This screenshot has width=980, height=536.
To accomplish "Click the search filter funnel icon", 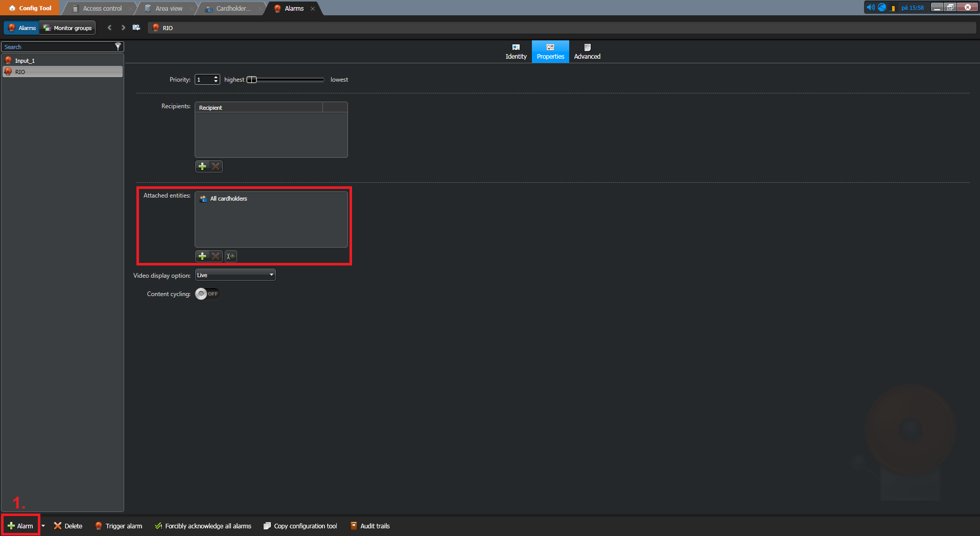I will [x=118, y=46].
